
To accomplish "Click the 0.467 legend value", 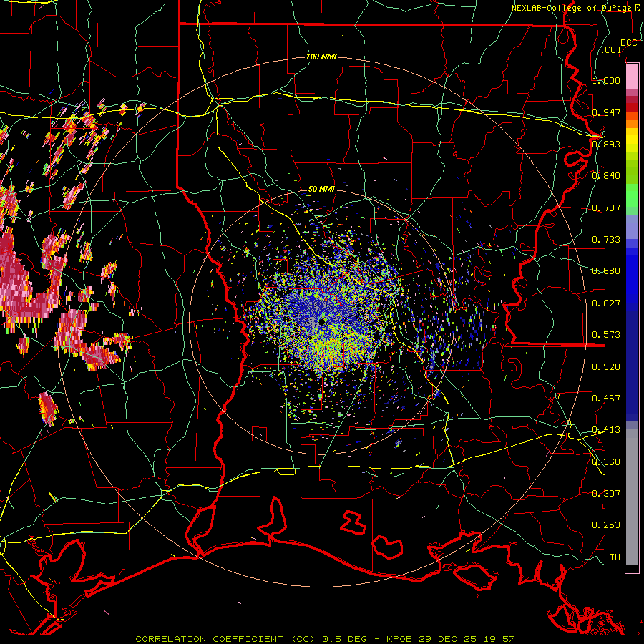I will tap(606, 399).
